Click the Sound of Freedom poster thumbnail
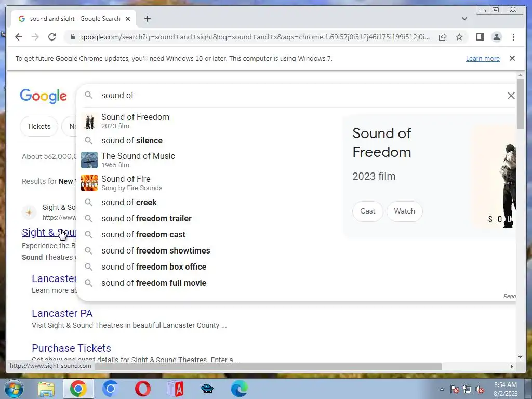532x399 pixels. point(89,122)
